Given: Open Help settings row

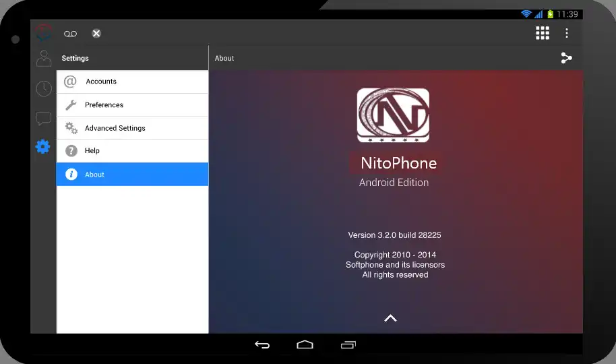Looking at the screenshot, I should coord(132,151).
